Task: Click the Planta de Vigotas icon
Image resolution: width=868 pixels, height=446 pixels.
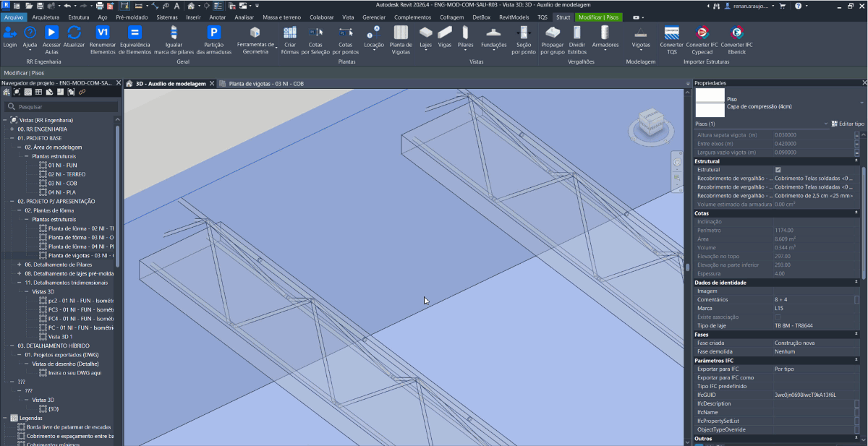Action: coord(401,33)
